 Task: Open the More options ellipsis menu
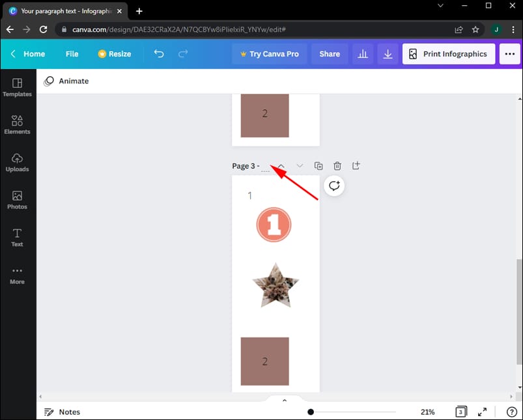click(x=509, y=54)
